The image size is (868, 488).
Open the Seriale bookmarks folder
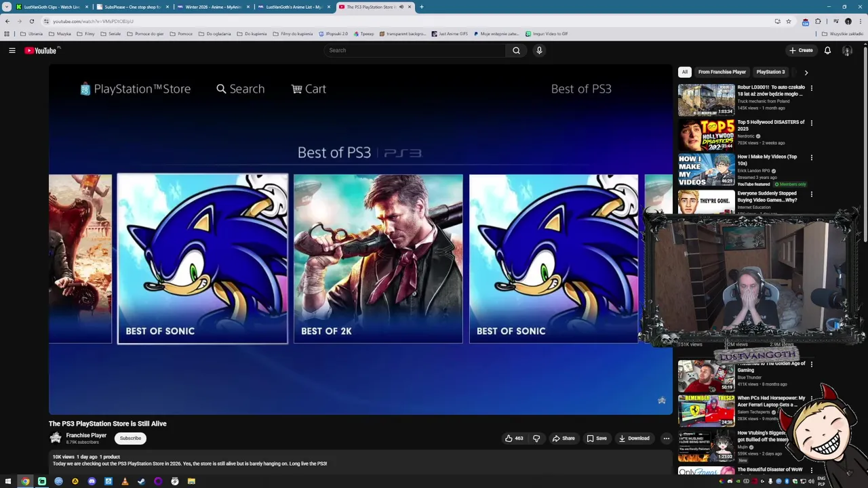(x=111, y=33)
